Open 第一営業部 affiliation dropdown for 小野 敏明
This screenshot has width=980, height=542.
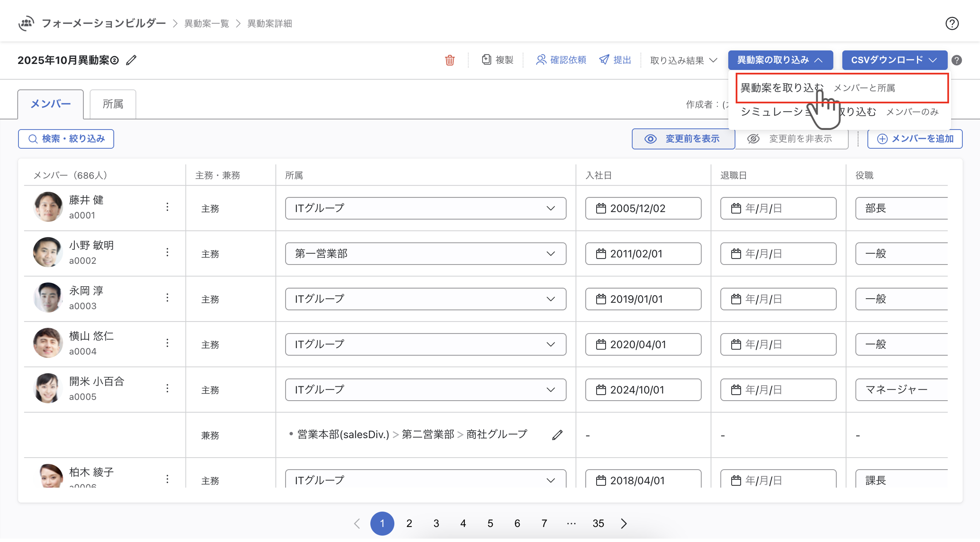pyautogui.click(x=425, y=254)
